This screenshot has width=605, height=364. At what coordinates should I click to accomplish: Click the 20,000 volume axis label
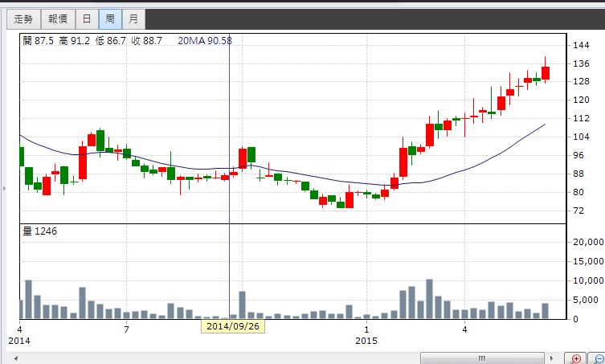click(x=585, y=242)
